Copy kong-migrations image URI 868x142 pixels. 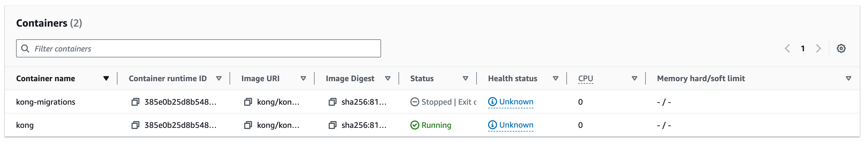click(248, 102)
